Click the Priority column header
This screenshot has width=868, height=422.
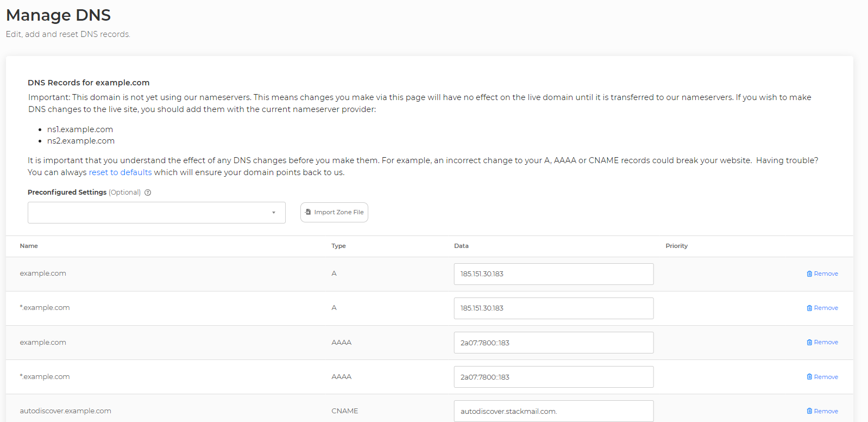tap(676, 246)
